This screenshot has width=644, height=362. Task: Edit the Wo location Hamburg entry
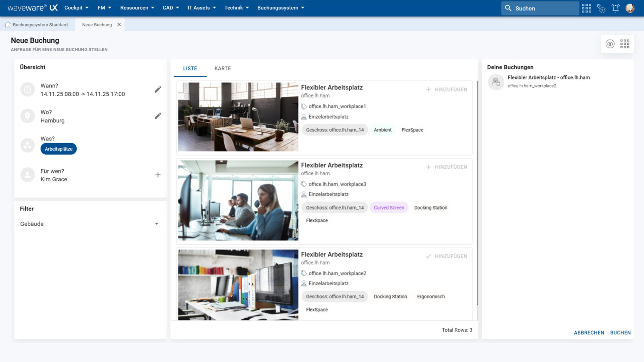coord(158,116)
